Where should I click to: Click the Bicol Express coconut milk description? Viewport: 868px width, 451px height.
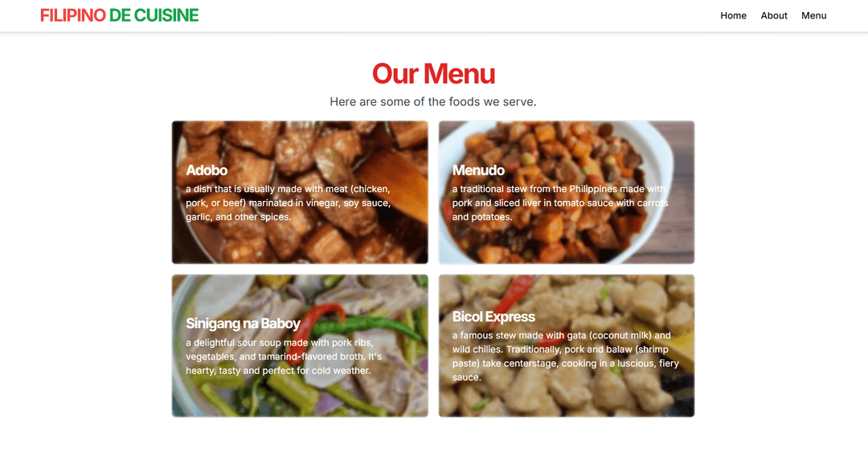click(x=565, y=356)
